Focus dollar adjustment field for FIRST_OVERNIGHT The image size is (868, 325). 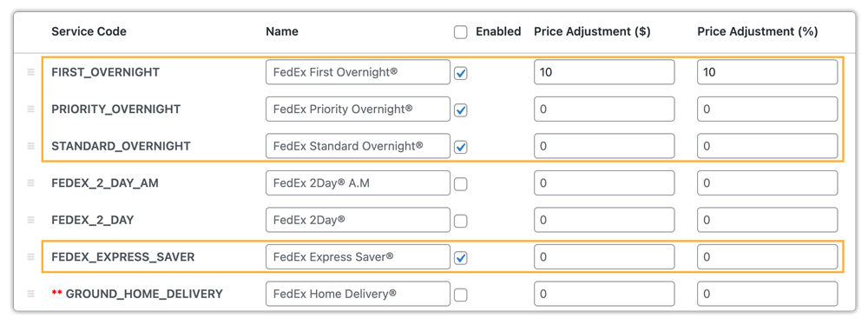pos(604,72)
